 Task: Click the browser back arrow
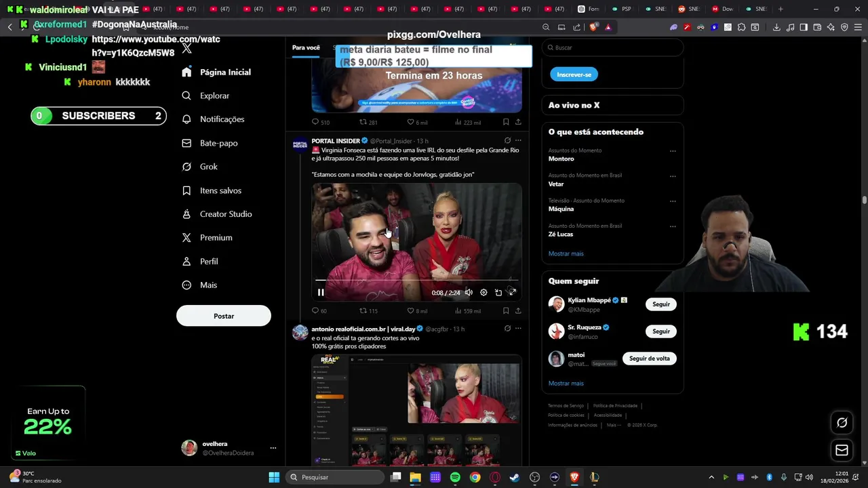click(10, 27)
